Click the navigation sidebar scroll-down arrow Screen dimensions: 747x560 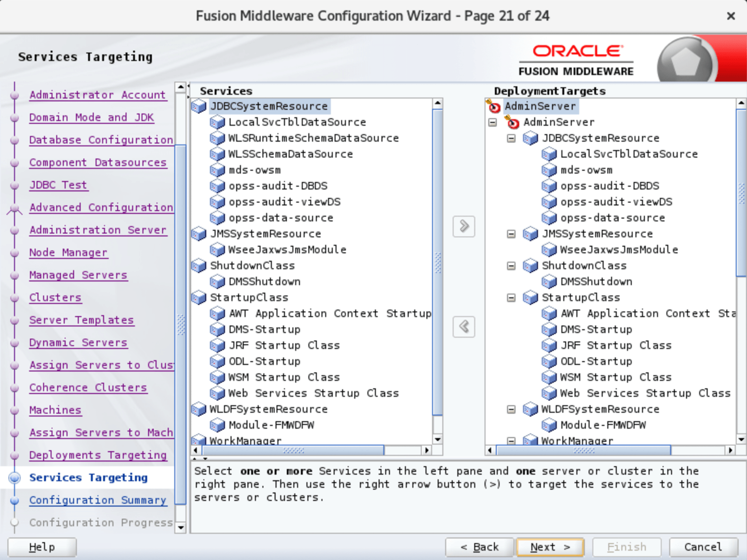point(181,528)
